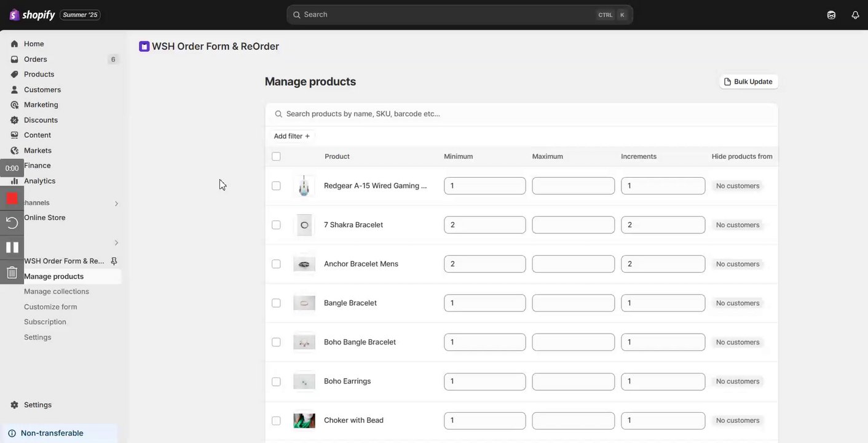Expand the Sales channels chevron
The image size is (868, 443).
(116, 204)
